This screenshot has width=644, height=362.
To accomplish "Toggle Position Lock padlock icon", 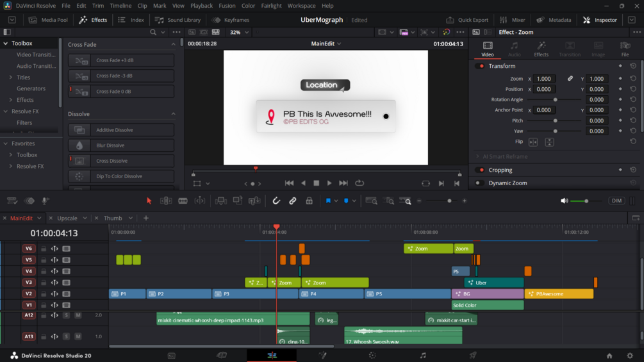I will (x=310, y=201).
